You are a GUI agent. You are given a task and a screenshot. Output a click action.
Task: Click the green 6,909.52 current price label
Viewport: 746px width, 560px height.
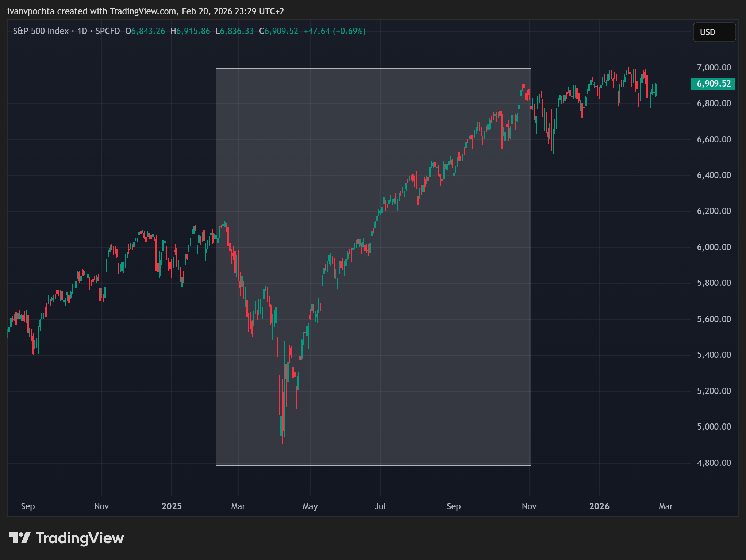pos(713,84)
